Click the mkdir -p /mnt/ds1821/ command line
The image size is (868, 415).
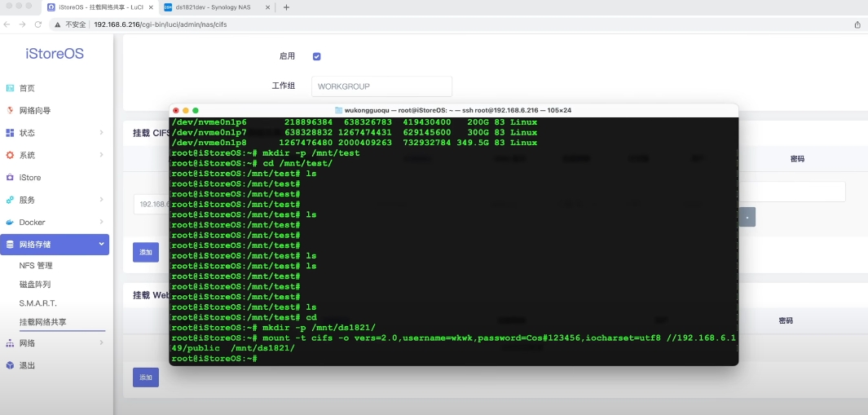[x=274, y=328]
